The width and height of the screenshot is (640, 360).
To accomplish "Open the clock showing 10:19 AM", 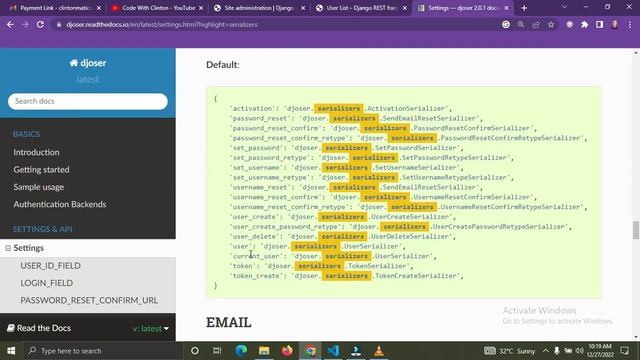I will tap(600, 351).
